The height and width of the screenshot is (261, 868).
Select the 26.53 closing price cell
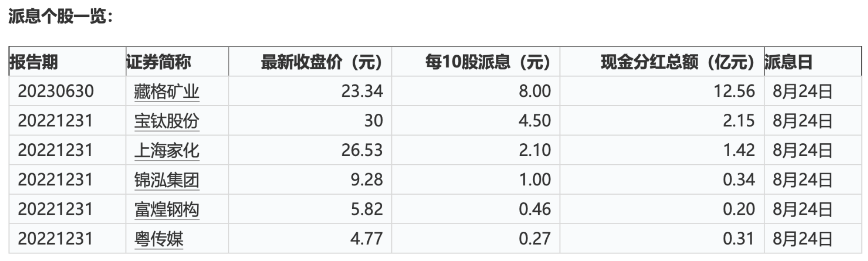pyautogui.click(x=362, y=150)
